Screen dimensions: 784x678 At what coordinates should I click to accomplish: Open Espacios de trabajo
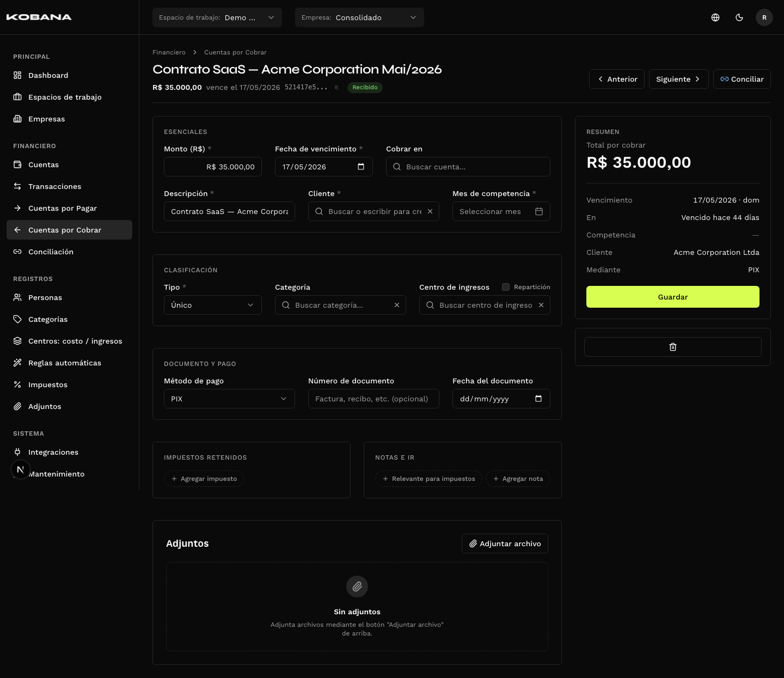tap(69, 97)
